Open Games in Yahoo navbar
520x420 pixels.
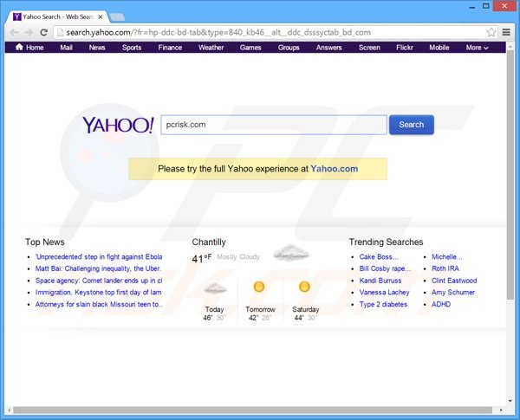pyautogui.click(x=250, y=48)
